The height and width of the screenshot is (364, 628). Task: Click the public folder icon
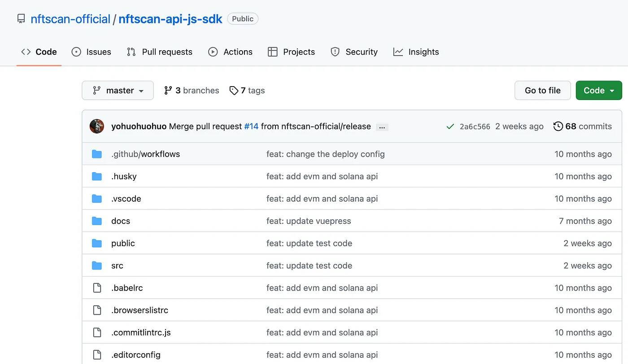97,243
